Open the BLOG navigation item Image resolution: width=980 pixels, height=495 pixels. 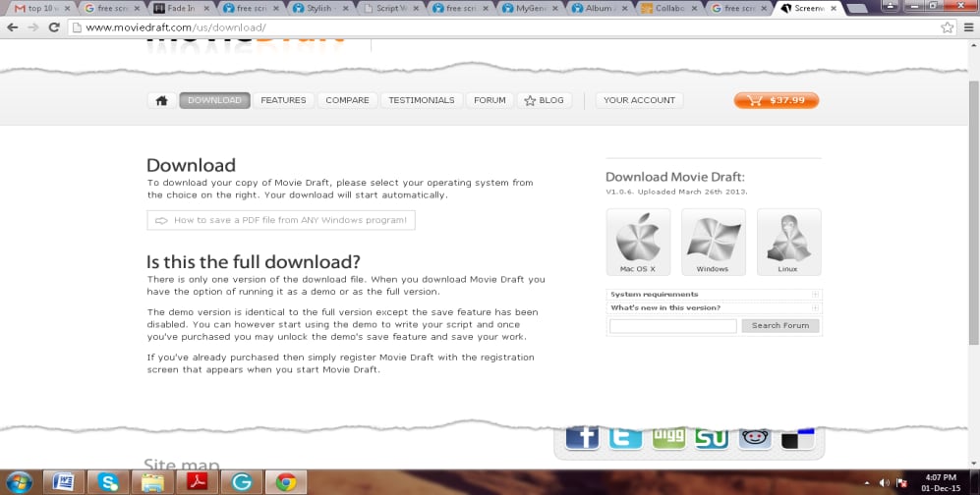(x=545, y=100)
